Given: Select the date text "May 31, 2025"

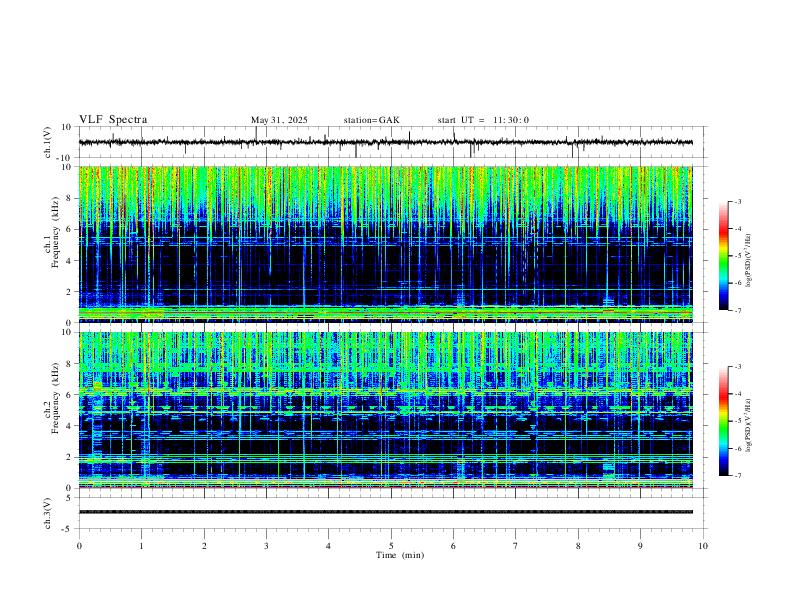Looking at the screenshot, I should pyautogui.click(x=279, y=120).
